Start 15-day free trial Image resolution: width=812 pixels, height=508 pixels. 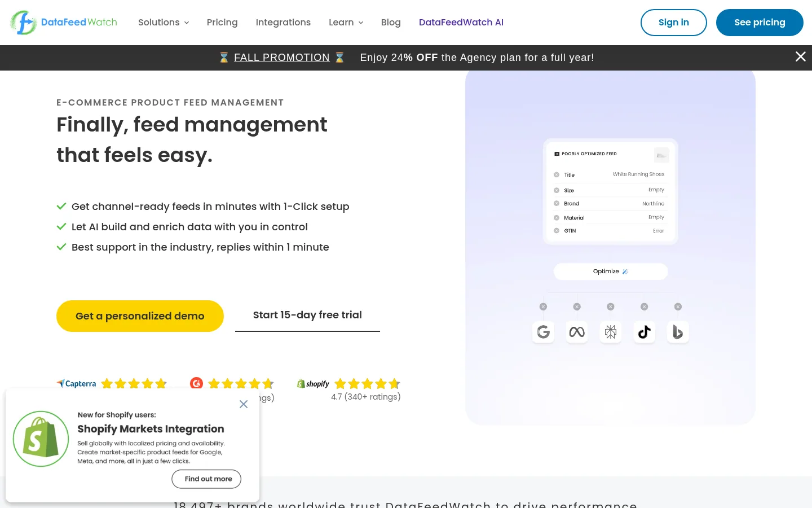(x=307, y=316)
